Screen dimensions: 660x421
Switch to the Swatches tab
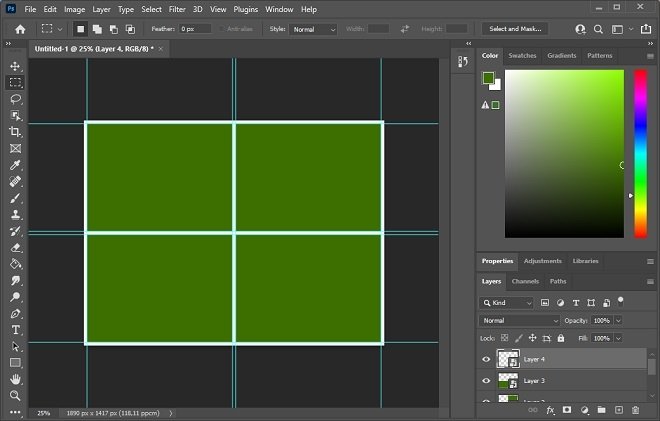tap(522, 56)
